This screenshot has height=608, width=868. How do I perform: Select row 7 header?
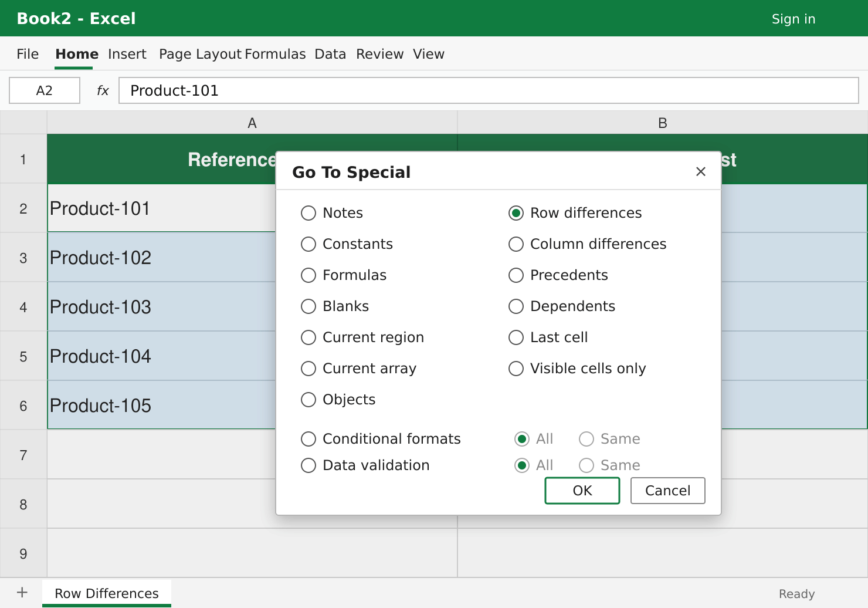coord(23,455)
